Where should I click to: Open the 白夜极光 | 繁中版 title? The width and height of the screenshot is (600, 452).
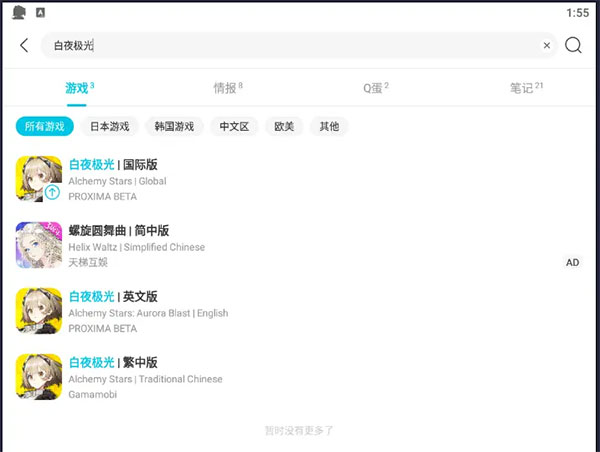coord(113,362)
